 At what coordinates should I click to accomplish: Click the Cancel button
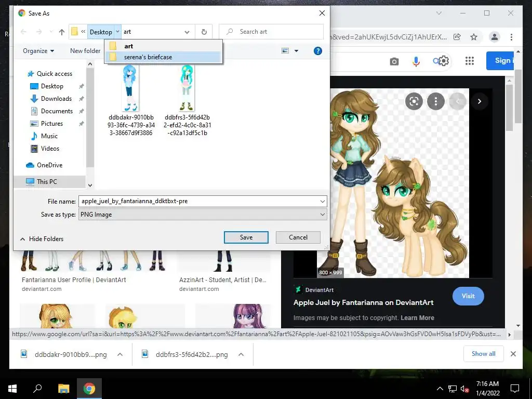tap(298, 237)
